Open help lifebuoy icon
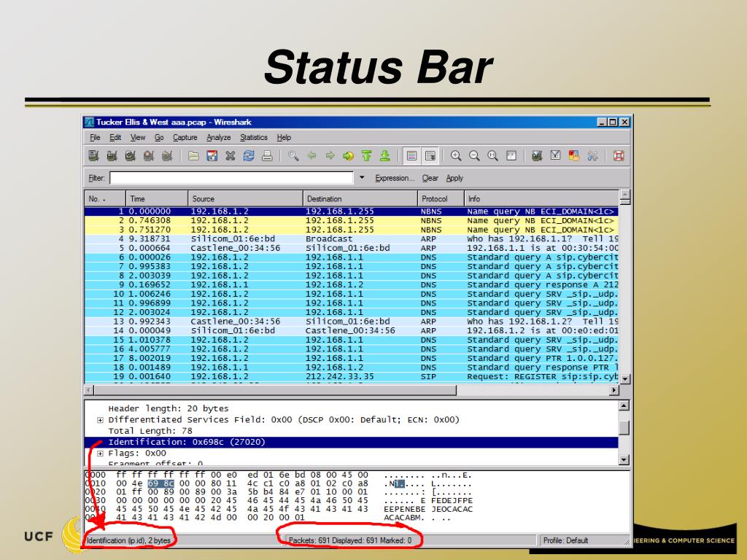The width and height of the screenshot is (747, 560). pyautogui.click(x=619, y=156)
